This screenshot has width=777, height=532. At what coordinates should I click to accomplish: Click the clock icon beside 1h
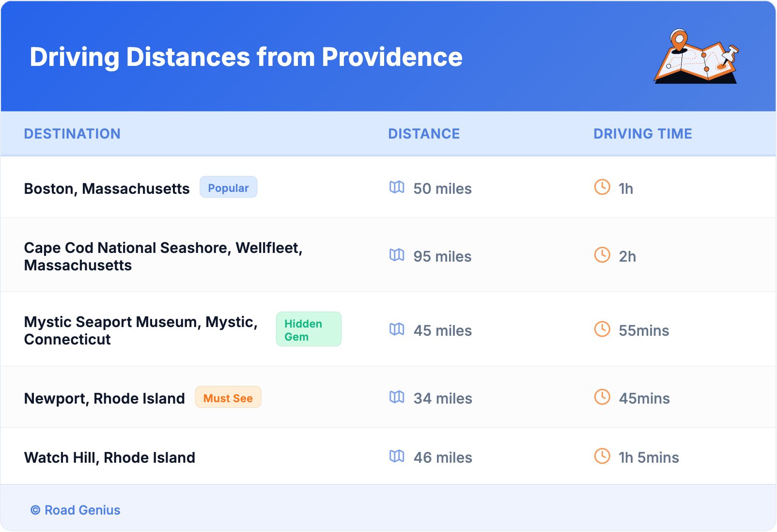tap(602, 187)
